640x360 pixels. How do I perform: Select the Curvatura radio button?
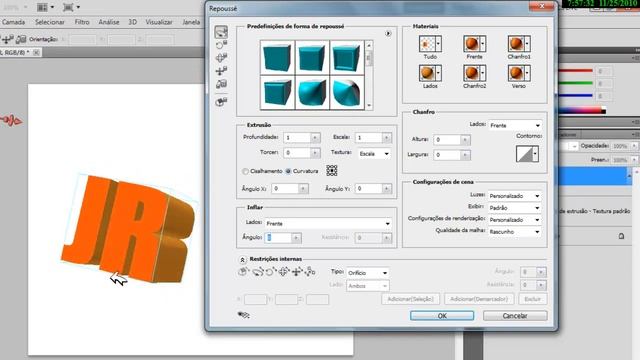(x=288, y=171)
